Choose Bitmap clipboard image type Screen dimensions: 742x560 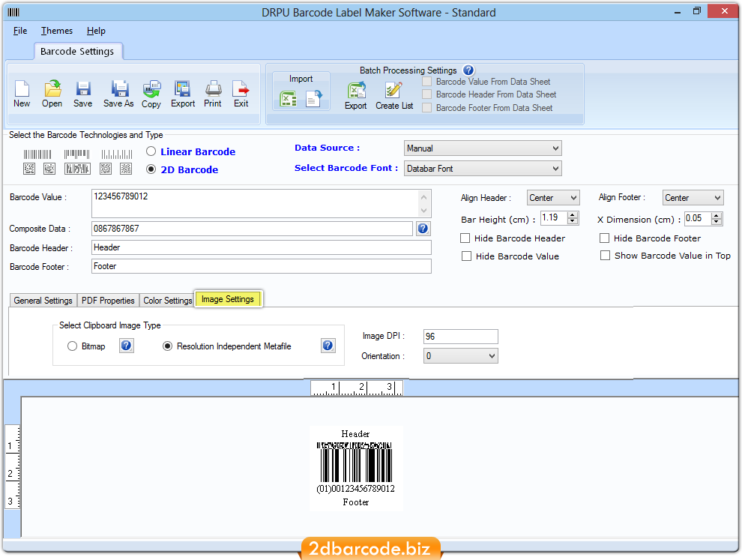pos(72,346)
